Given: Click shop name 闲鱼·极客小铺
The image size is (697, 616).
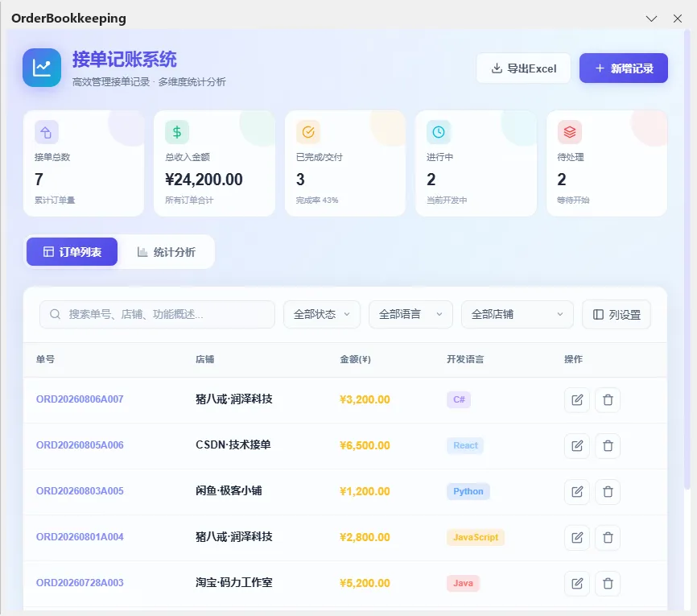Looking at the screenshot, I should 229,490.
